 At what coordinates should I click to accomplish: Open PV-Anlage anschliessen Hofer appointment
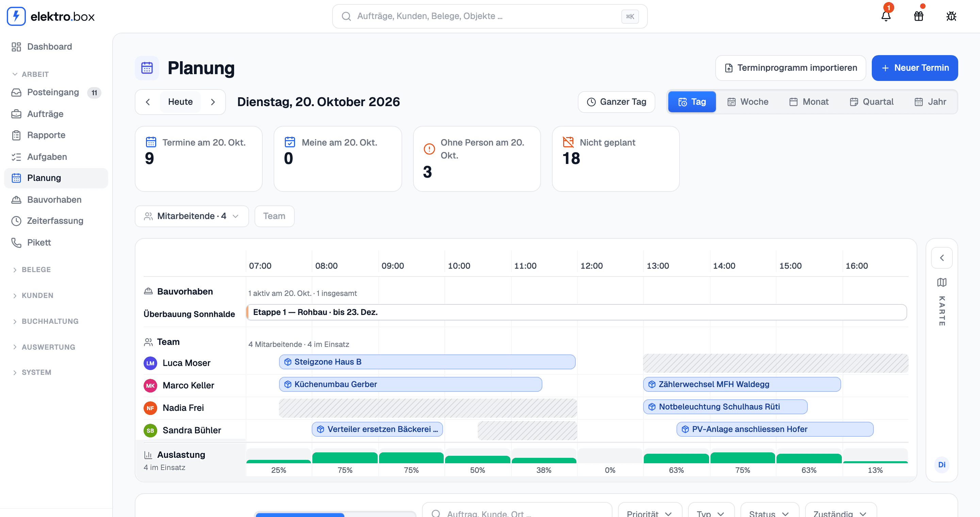click(x=774, y=429)
